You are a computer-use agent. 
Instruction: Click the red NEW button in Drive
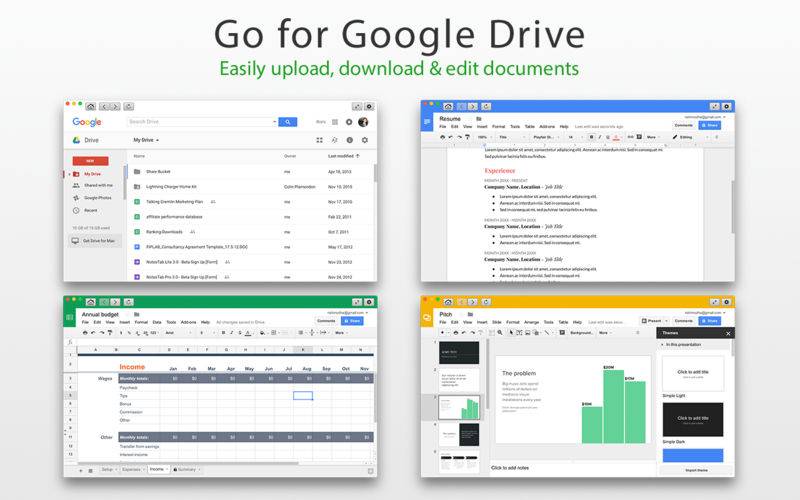pos(90,161)
